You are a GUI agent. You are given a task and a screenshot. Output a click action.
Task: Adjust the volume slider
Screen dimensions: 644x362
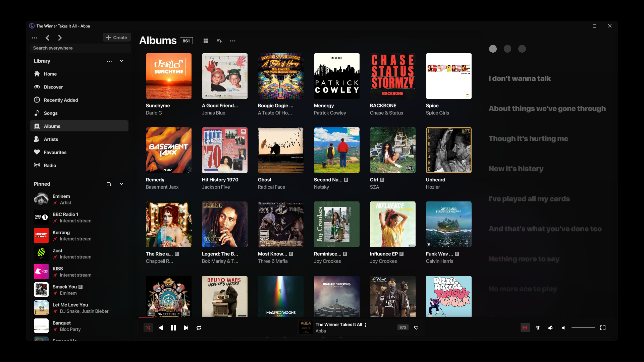point(583,327)
